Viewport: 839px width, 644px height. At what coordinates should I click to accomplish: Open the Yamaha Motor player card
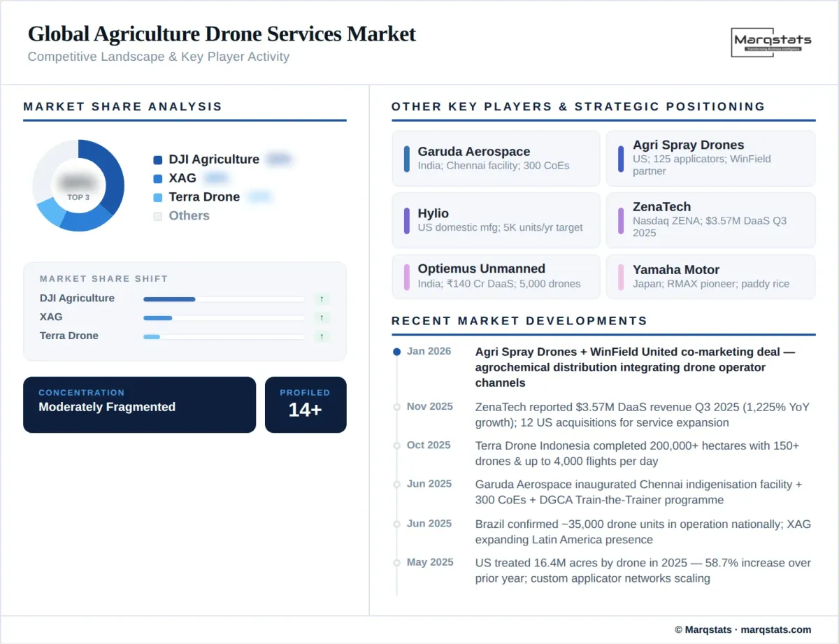click(x=710, y=277)
